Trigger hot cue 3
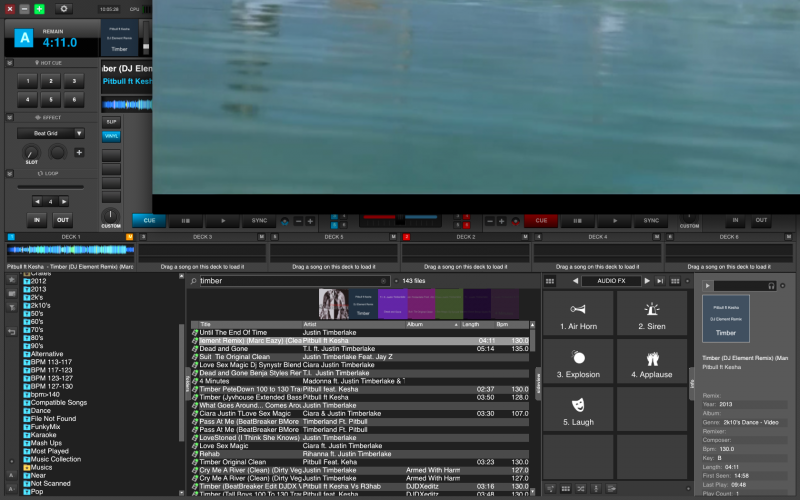The image size is (800, 500). point(74,81)
